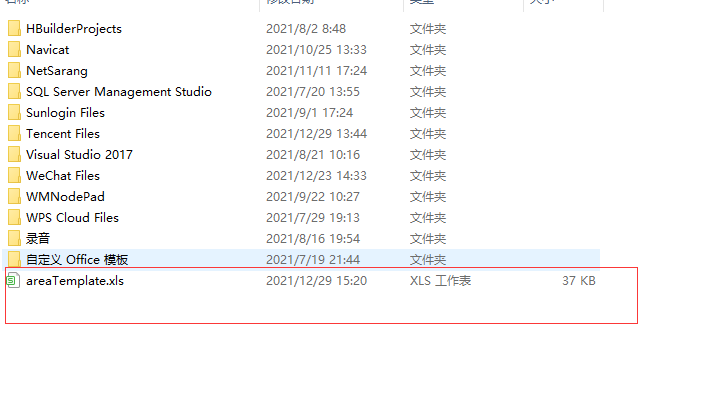Click the XLS 工作表 file type text
This screenshot has height=417, width=727.
click(440, 281)
